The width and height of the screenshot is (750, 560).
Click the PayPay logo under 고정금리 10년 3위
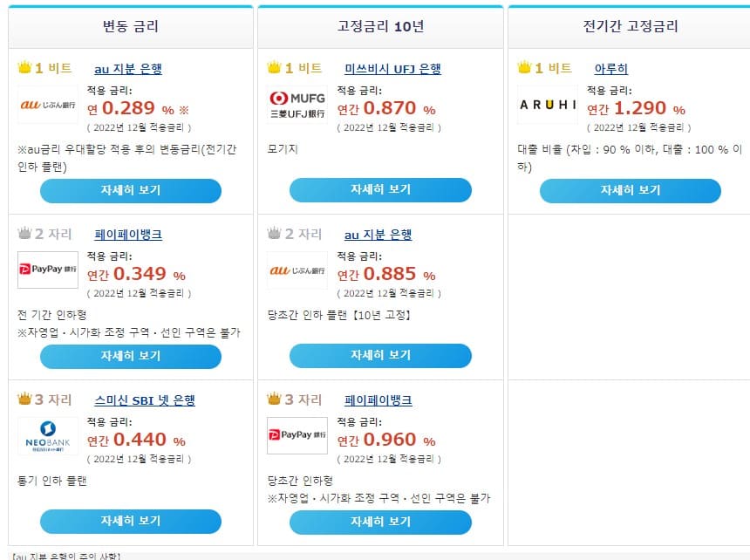296,433
